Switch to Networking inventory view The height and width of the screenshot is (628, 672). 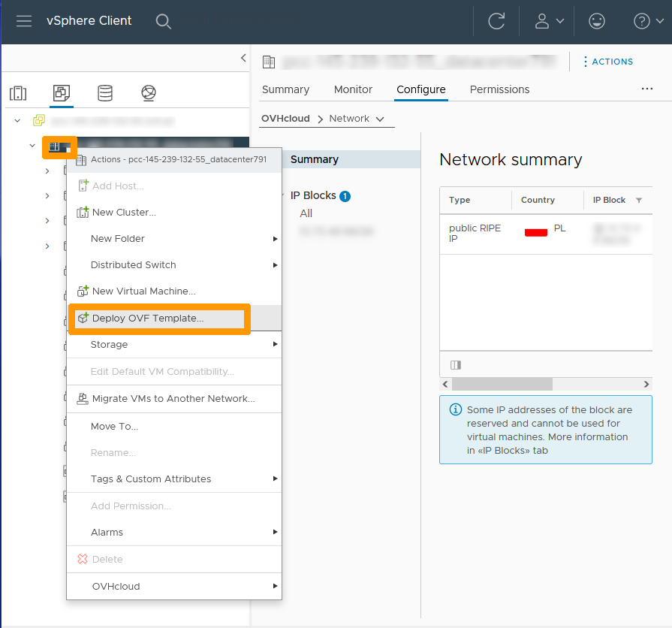pyautogui.click(x=148, y=92)
